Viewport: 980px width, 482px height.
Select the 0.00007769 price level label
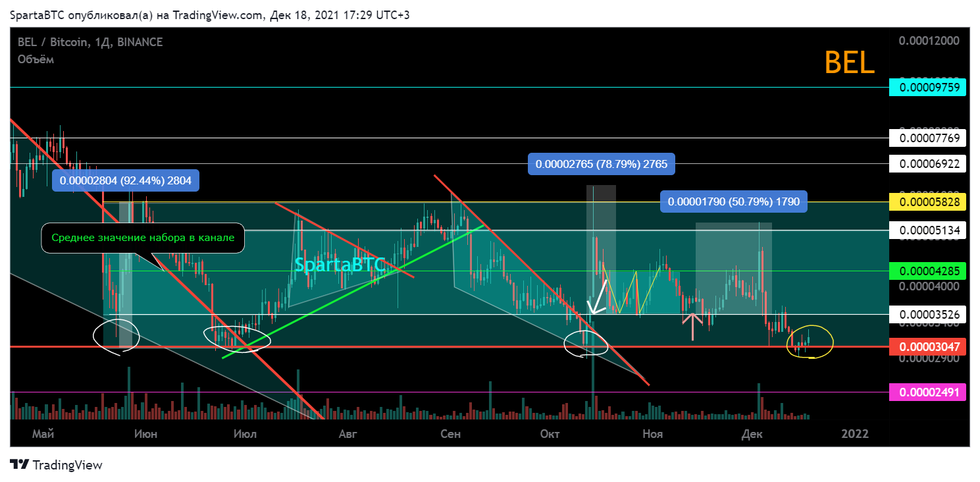tap(927, 138)
